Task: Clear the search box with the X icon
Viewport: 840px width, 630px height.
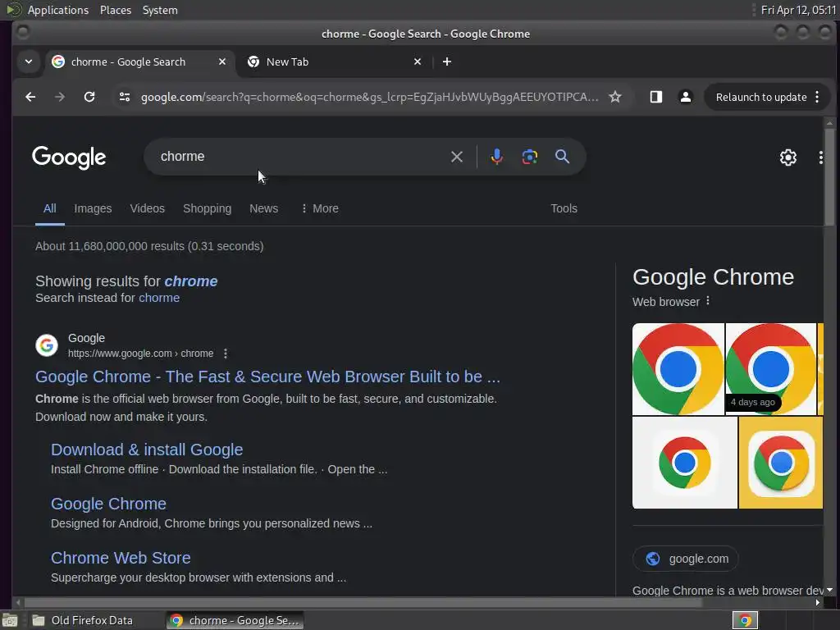Action: tap(456, 157)
